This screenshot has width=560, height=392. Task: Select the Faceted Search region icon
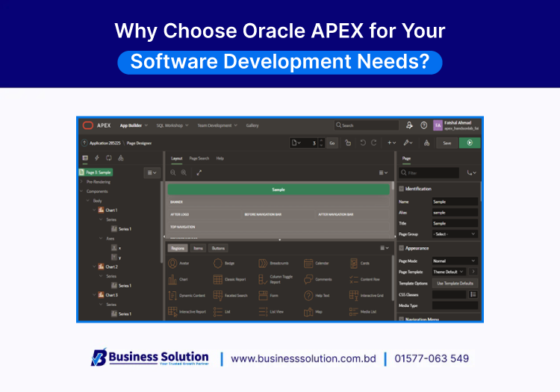(x=218, y=295)
